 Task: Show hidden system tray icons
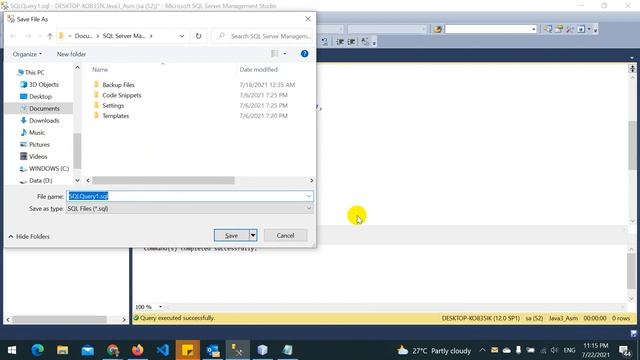click(482, 350)
